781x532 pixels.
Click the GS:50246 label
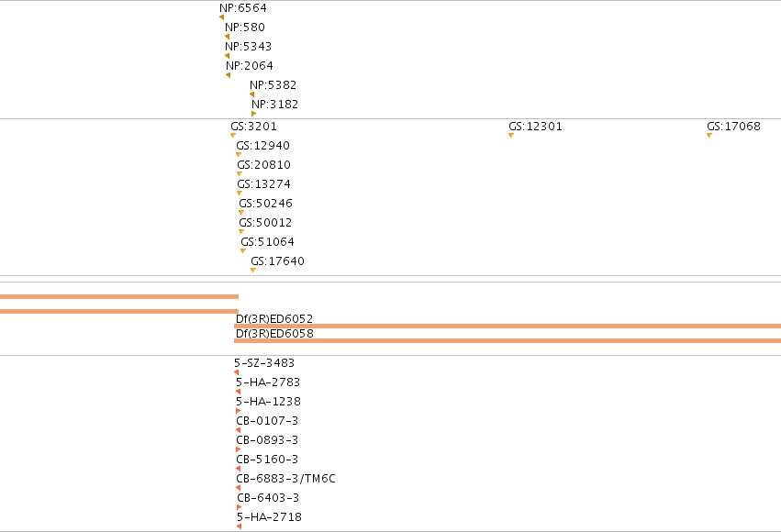[x=265, y=204]
